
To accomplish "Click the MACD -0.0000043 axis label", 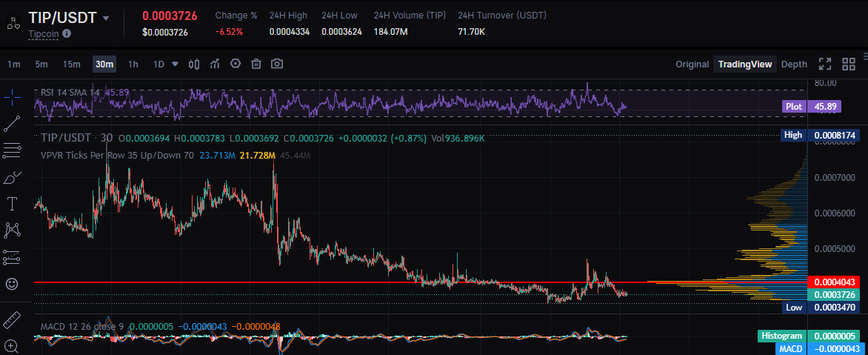I will point(819,349).
